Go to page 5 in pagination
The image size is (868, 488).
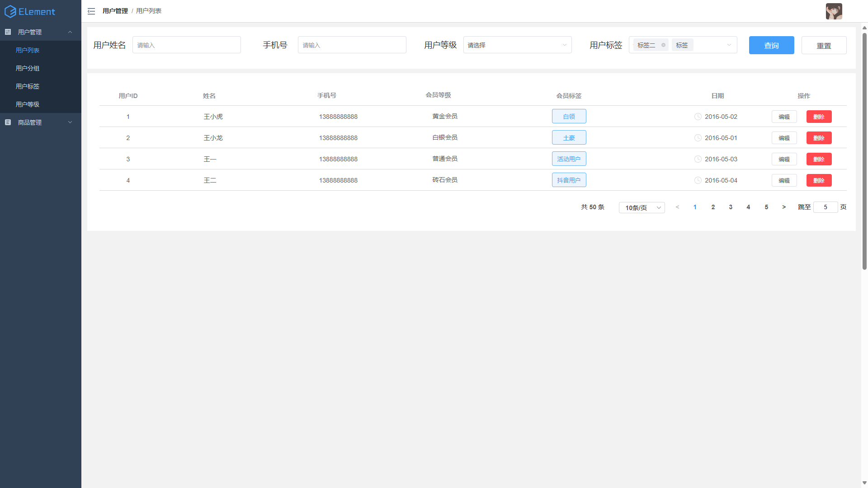[766, 207]
